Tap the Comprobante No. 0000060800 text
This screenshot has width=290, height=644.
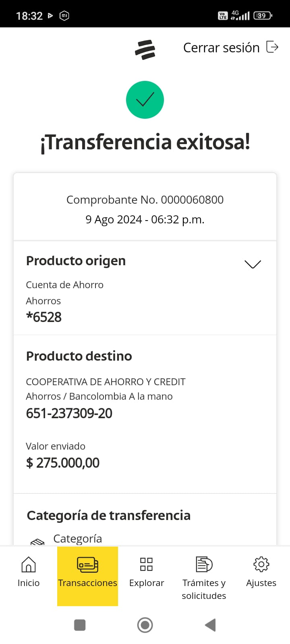(145, 200)
